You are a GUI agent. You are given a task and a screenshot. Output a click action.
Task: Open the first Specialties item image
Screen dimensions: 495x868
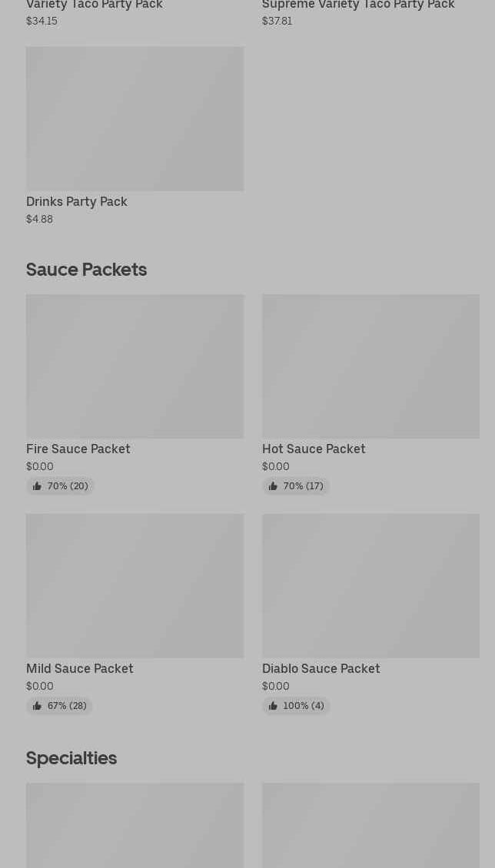tap(135, 826)
